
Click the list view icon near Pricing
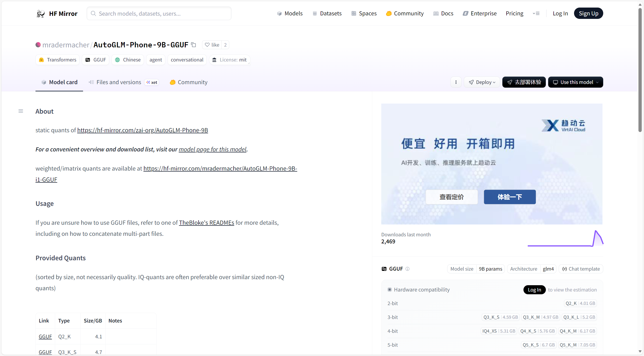[536, 13]
